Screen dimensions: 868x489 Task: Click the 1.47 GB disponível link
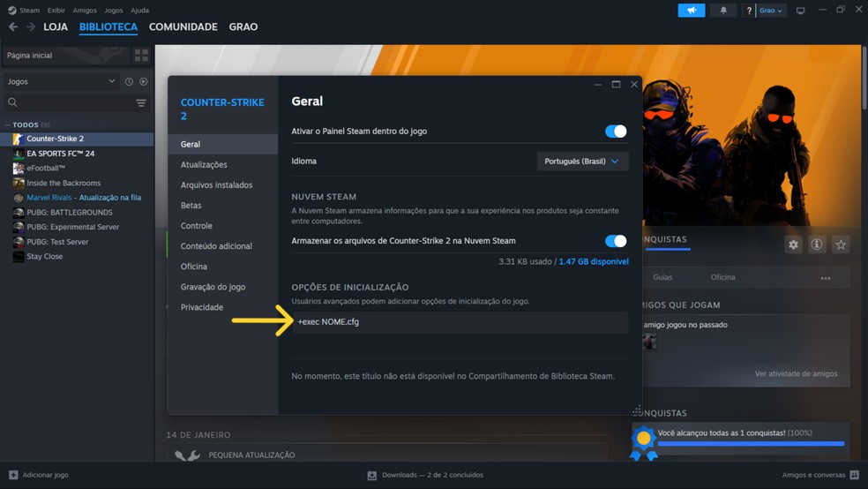click(x=594, y=261)
